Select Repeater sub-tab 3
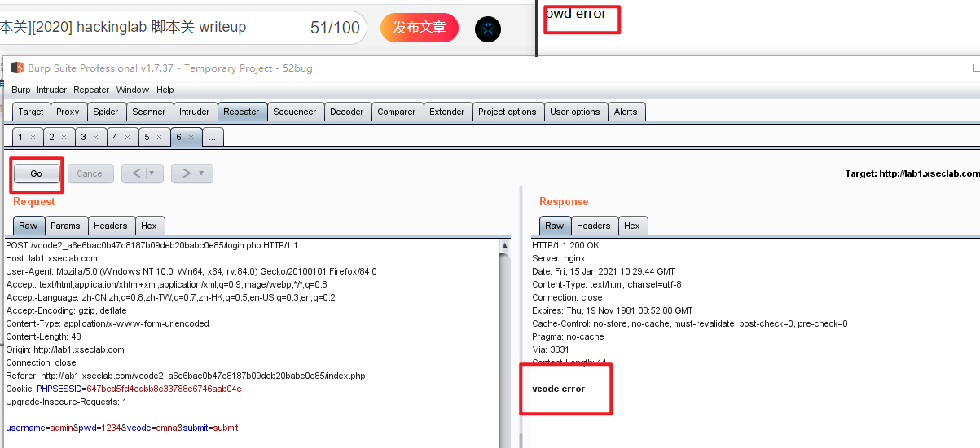 click(83, 137)
